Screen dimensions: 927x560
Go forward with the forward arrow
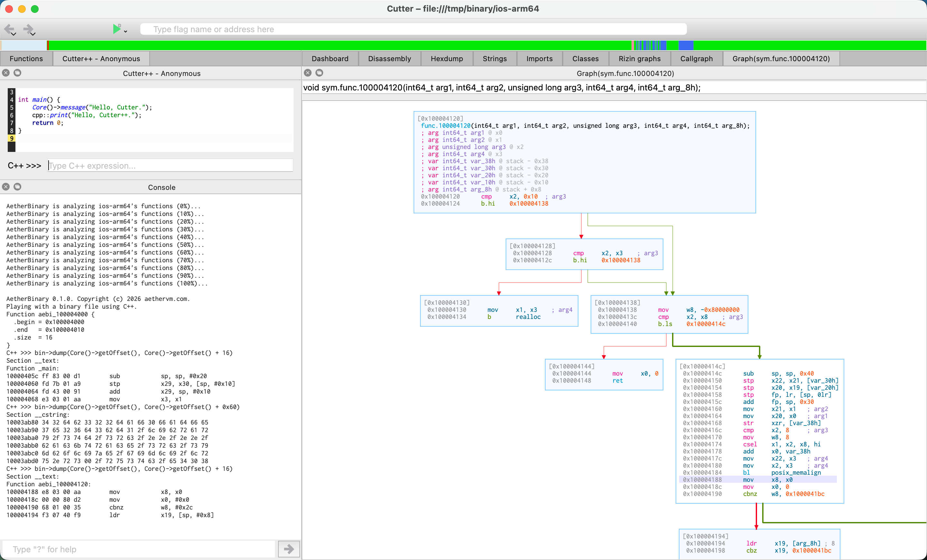[29, 29]
